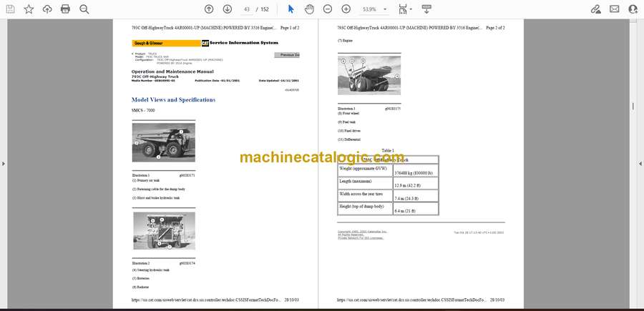Click the Length (maximum) table cell
Viewport: 644px width, 311px height.
coord(365,183)
